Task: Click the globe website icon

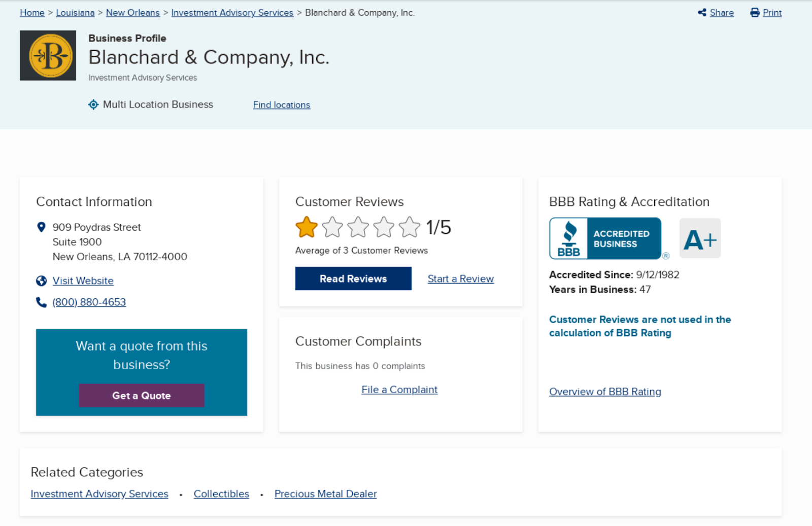Action: point(42,281)
